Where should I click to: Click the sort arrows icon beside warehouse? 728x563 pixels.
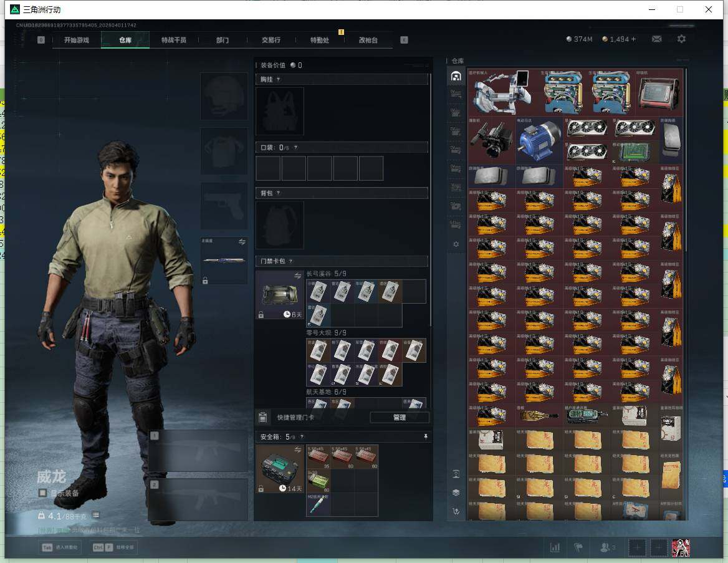(456, 511)
